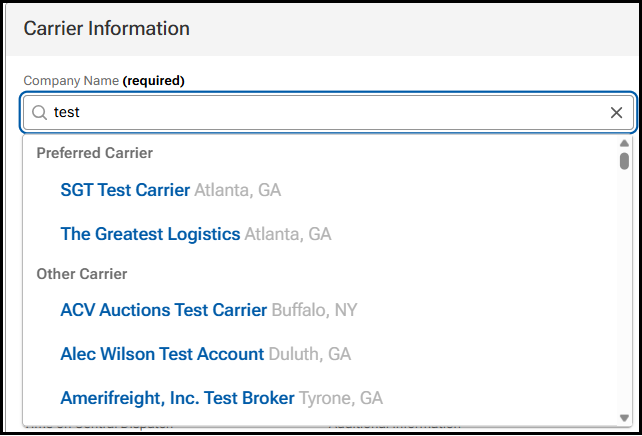Select ACV Auctions Test Carrier option
The image size is (642, 436).
point(163,310)
